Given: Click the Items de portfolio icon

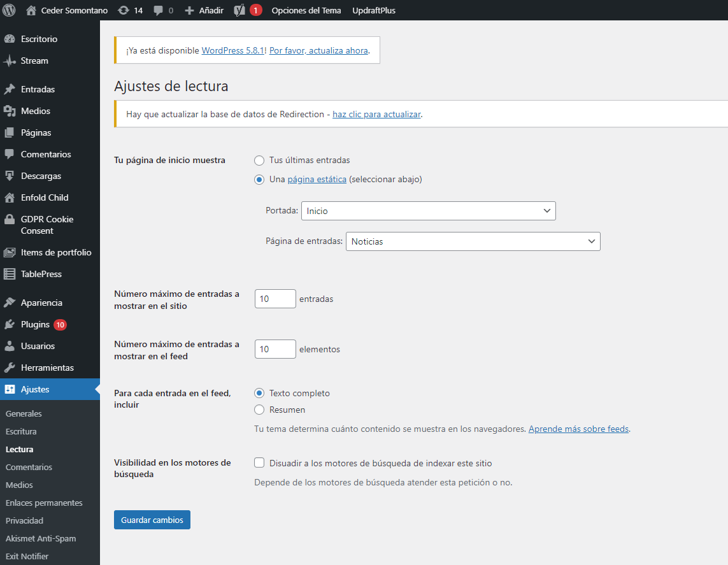Looking at the screenshot, I should [10, 252].
